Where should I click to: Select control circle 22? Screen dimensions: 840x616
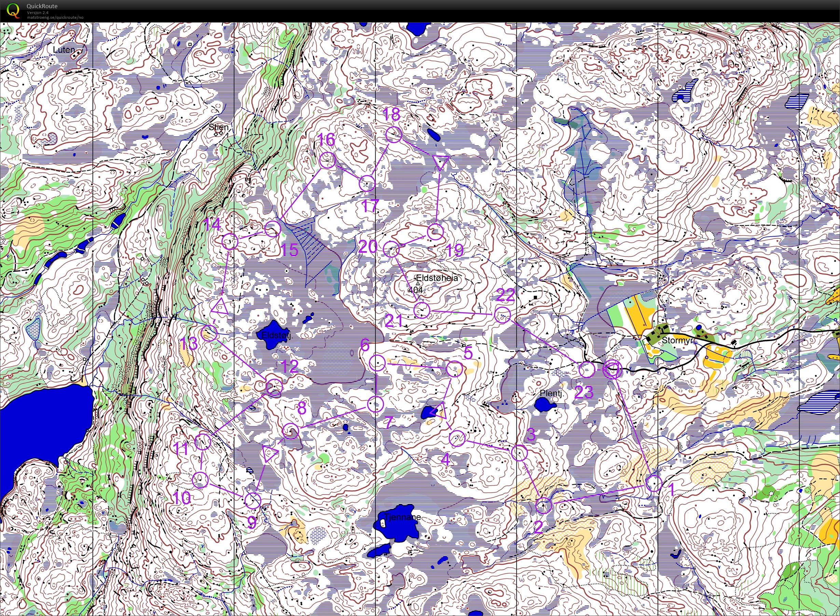[502, 315]
